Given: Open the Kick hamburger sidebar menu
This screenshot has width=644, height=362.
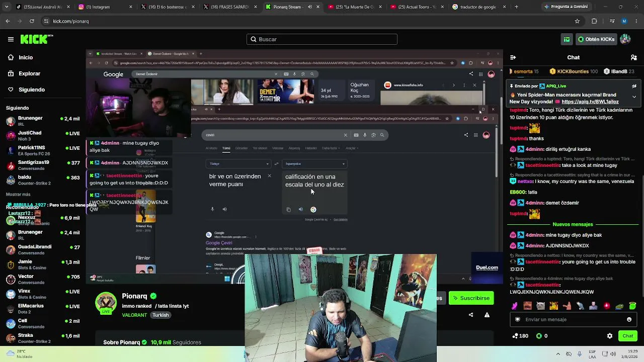Looking at the screenshot, I should click(11, 39).
